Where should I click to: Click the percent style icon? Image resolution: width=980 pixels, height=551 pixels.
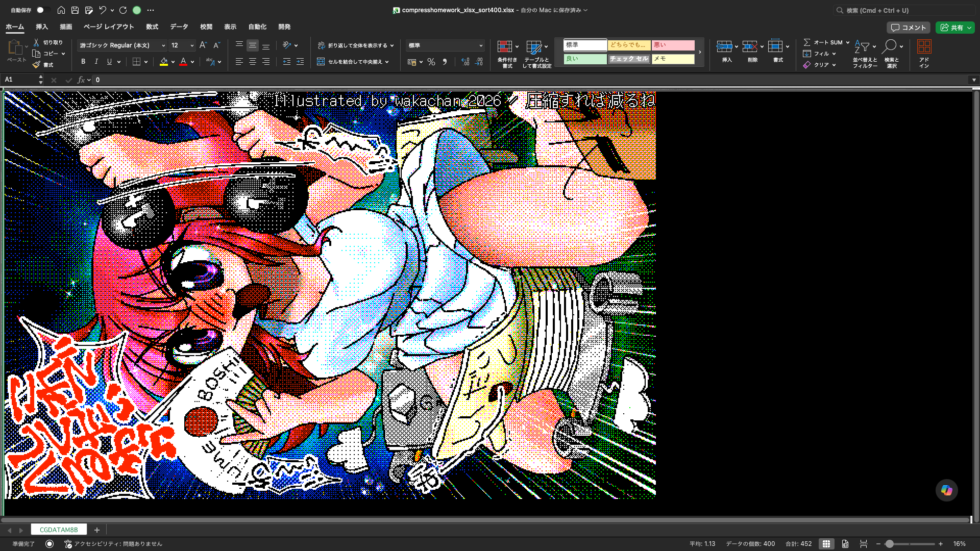(x=431, y=62)
